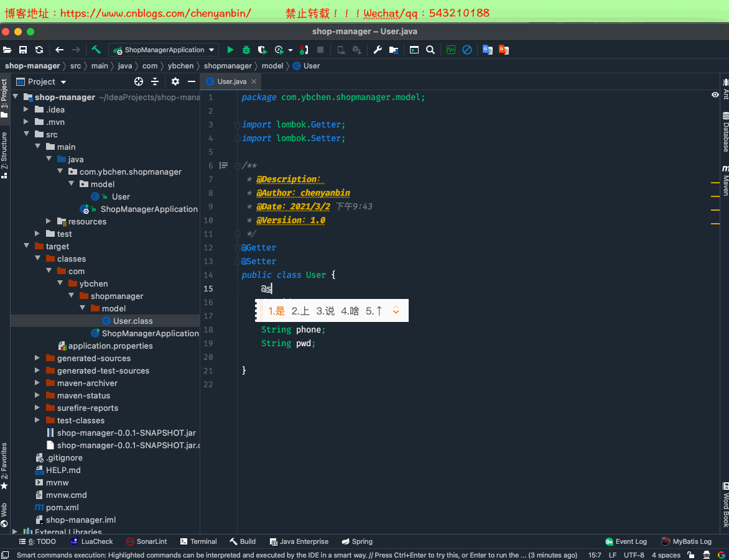Open Project Structure folder icon
Screen dimensions: 729x560
(x=394, y=50)
